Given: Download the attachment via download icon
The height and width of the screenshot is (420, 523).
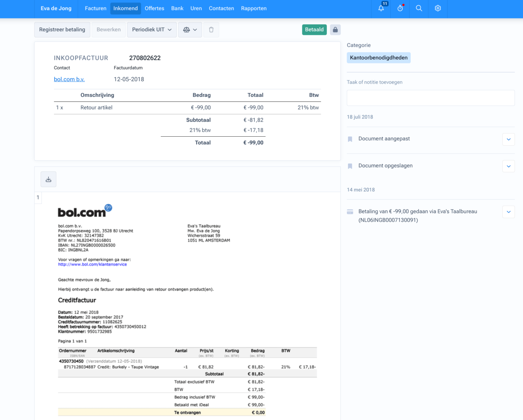Looking at the screenshot, I should pyautogui.click(x=48, y=179).
